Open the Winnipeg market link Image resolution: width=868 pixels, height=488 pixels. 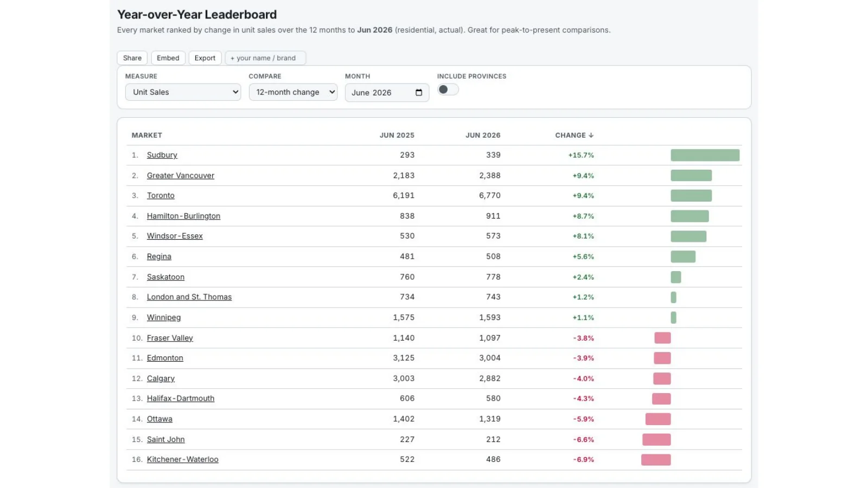[x=164, y=318]
